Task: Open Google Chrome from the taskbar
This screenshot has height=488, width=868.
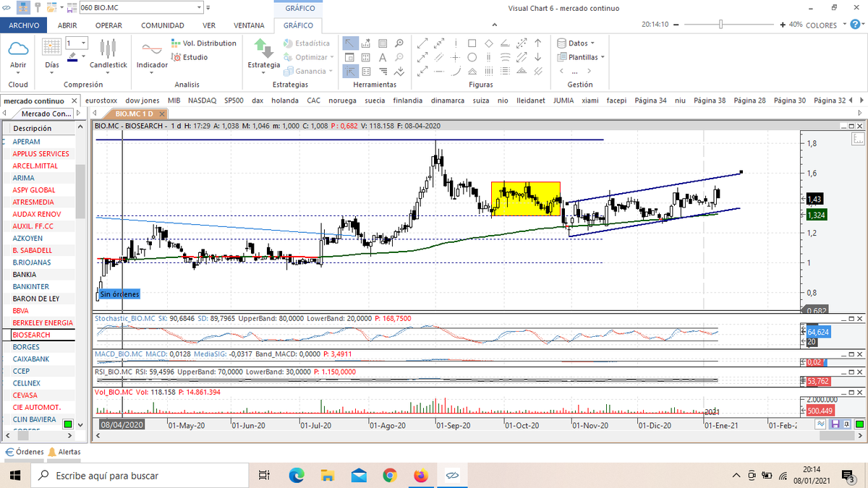Action: [389, 475]
